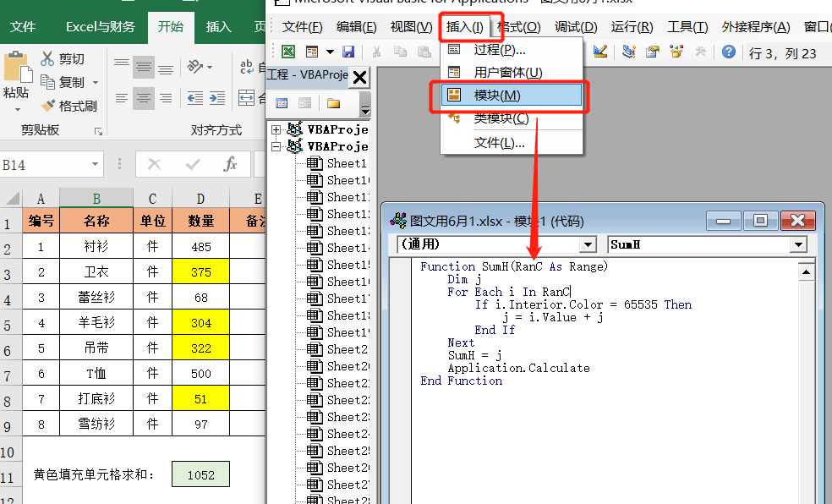The height and width of the screenshot is (504, 832).
Task: Click the decrease indent icon
Action: (195, 98)
